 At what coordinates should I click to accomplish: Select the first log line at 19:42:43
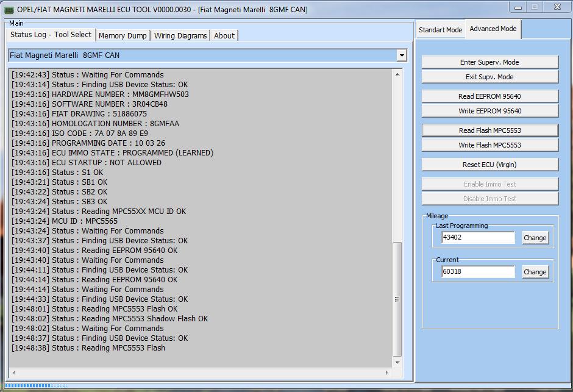(x=87, y=75)
